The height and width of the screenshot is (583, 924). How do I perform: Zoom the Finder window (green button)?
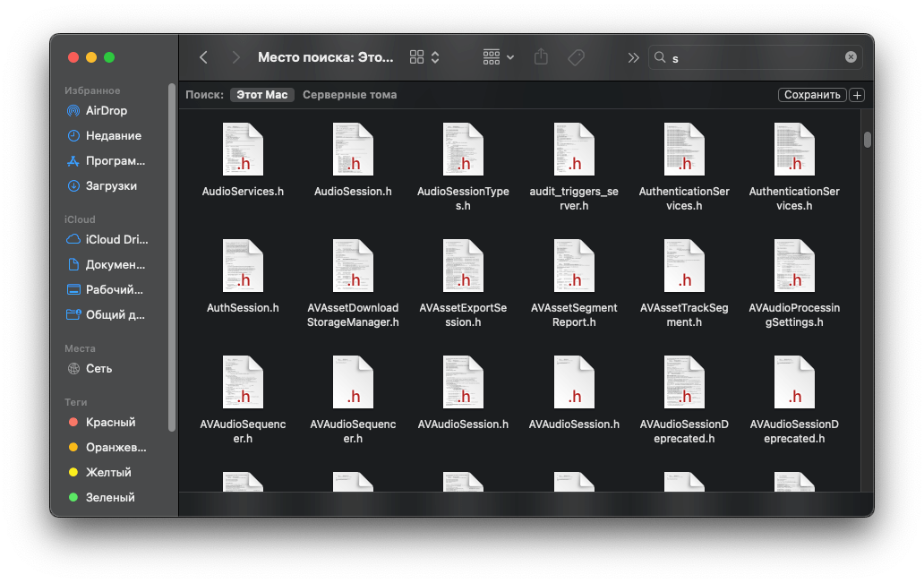109,57
